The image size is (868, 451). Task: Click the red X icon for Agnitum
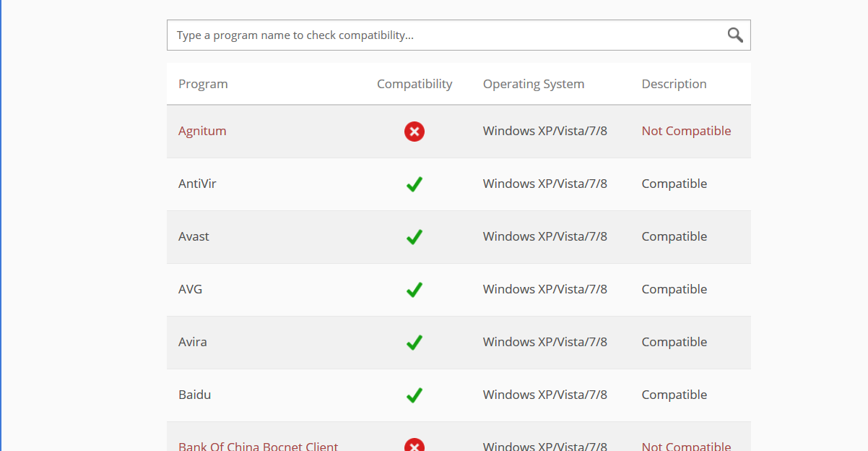(415, 132)
